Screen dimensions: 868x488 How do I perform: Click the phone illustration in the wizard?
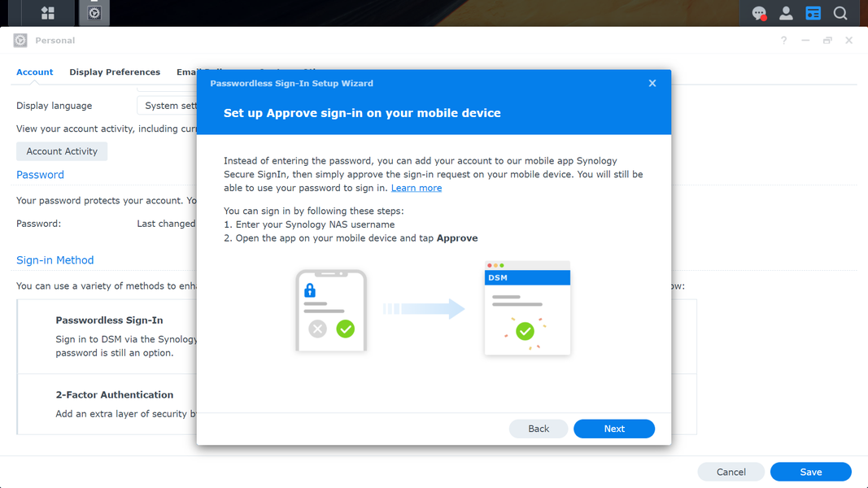(x=331, y=310)
